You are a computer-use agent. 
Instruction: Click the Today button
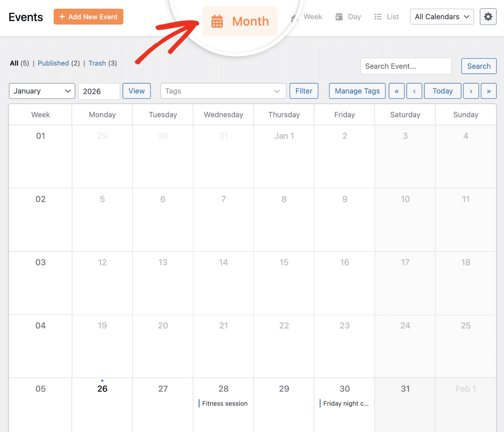442,91
